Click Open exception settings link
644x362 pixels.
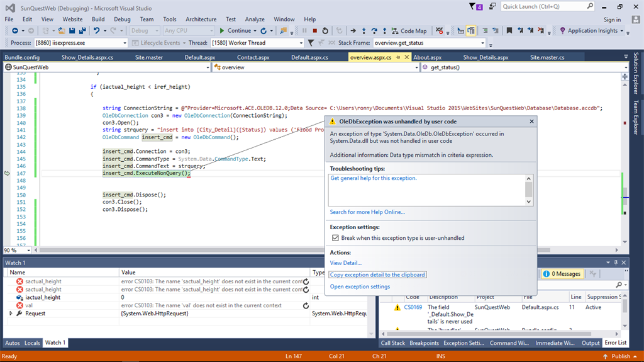coord(360,286)
